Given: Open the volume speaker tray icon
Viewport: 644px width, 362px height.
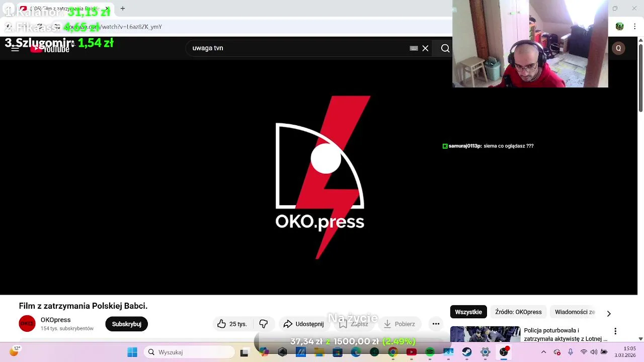Looking at the screenshot, I should pyautogui.click(x=594, y=352).
